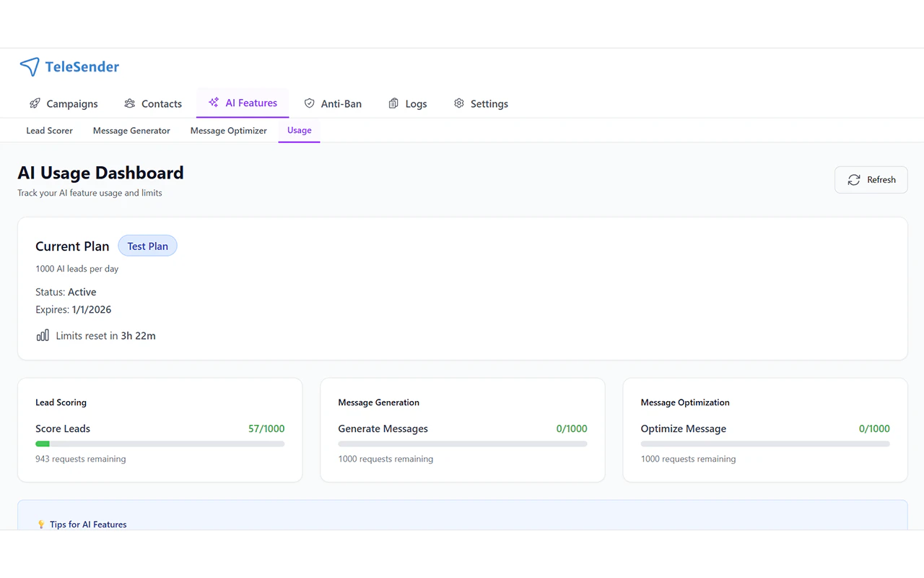Click 'Track your AI feature usage' subtitle
The width and height of the screenshot is (924, 578).
(90, 193)
